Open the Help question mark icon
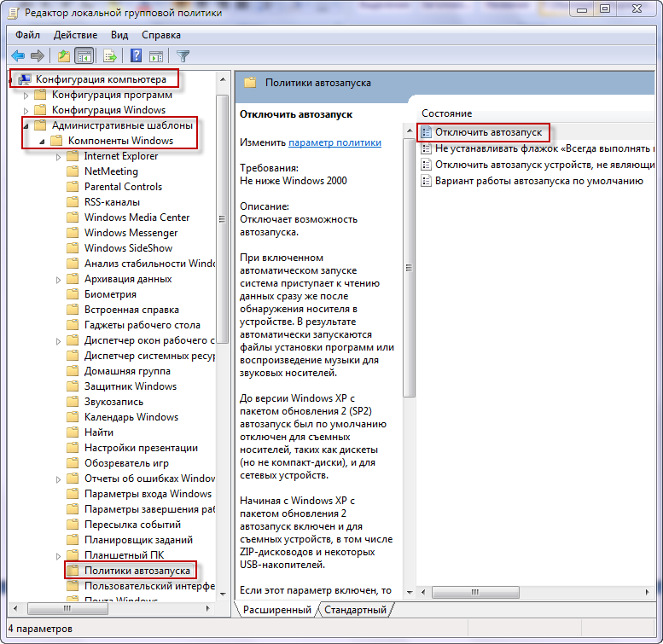This screenshot has height=644, width=663. [137, 55]
